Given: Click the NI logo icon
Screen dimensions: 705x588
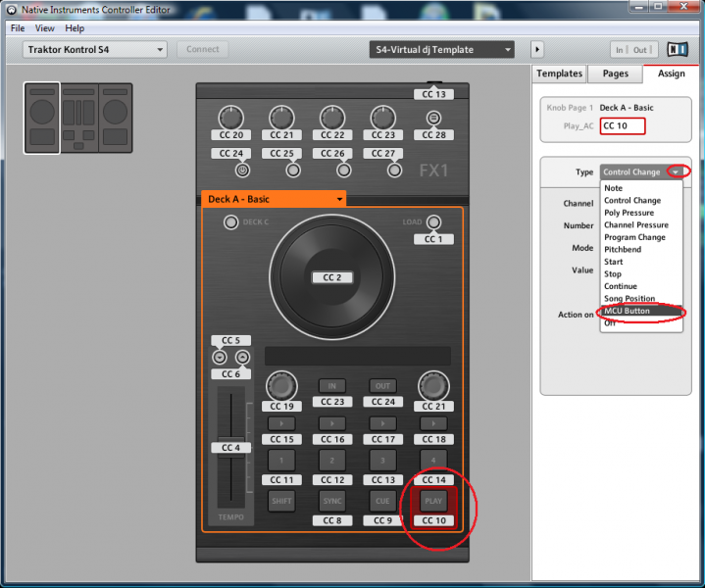Looking at the screenshot, I should (x=678, y=49).
